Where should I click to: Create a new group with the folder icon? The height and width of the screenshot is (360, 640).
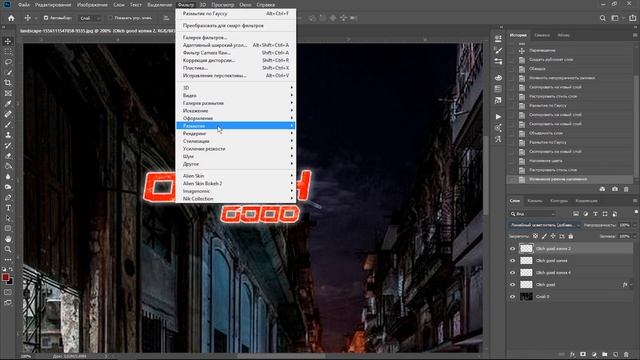click(x=604, y=354)
